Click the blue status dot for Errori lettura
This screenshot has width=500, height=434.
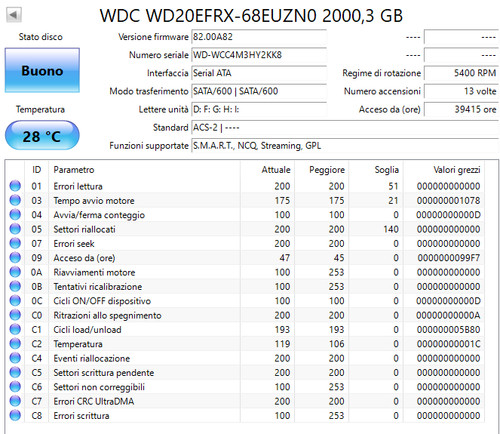coord(15,186)
